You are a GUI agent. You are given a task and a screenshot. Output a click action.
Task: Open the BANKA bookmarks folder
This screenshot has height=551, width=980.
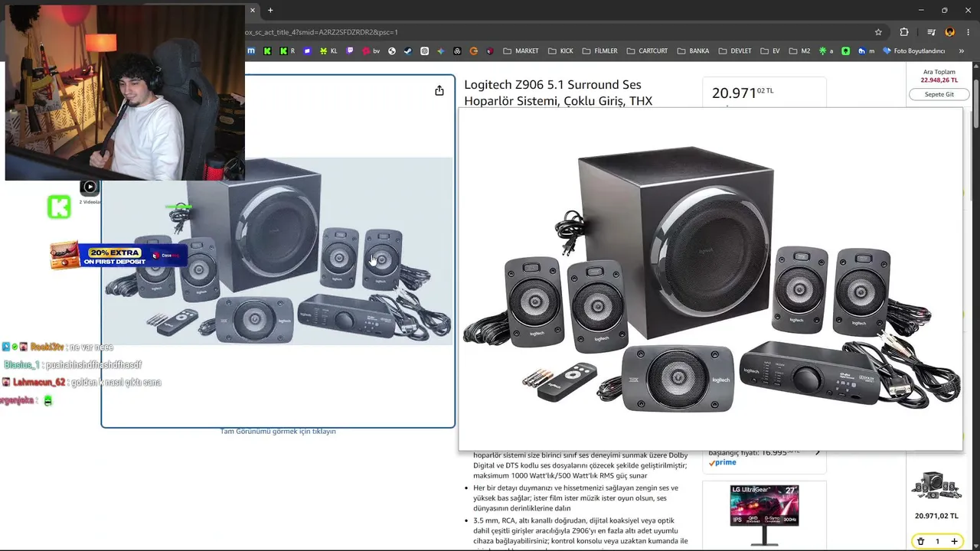click(x=693, y=51)
